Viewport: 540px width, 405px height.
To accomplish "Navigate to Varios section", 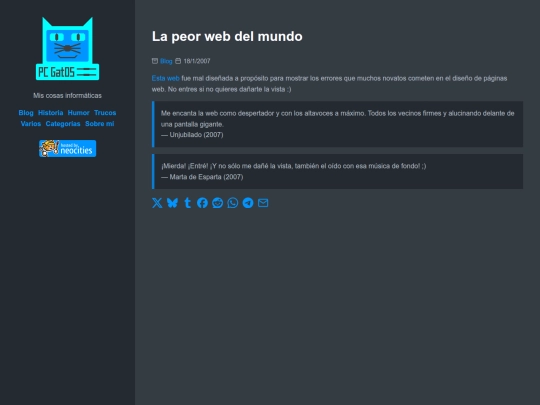I will tap(31, 124).
